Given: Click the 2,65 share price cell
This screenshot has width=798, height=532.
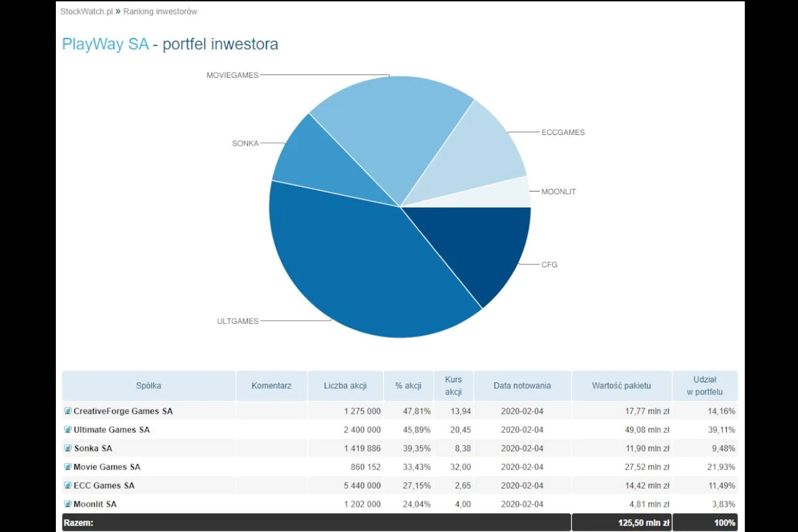Looking at the screenshot, I should pos(454,485).
